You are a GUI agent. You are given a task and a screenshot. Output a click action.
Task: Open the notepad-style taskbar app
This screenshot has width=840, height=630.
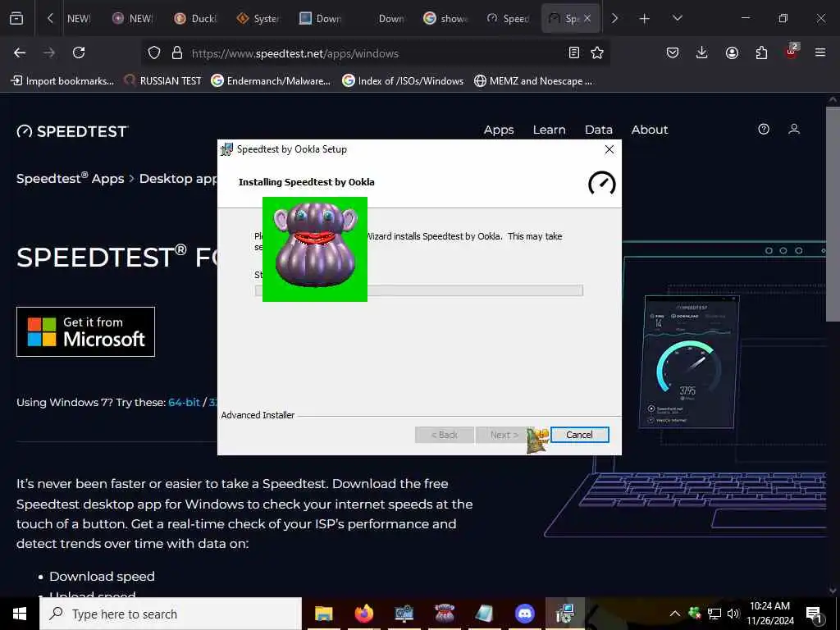tap(484, 614)
